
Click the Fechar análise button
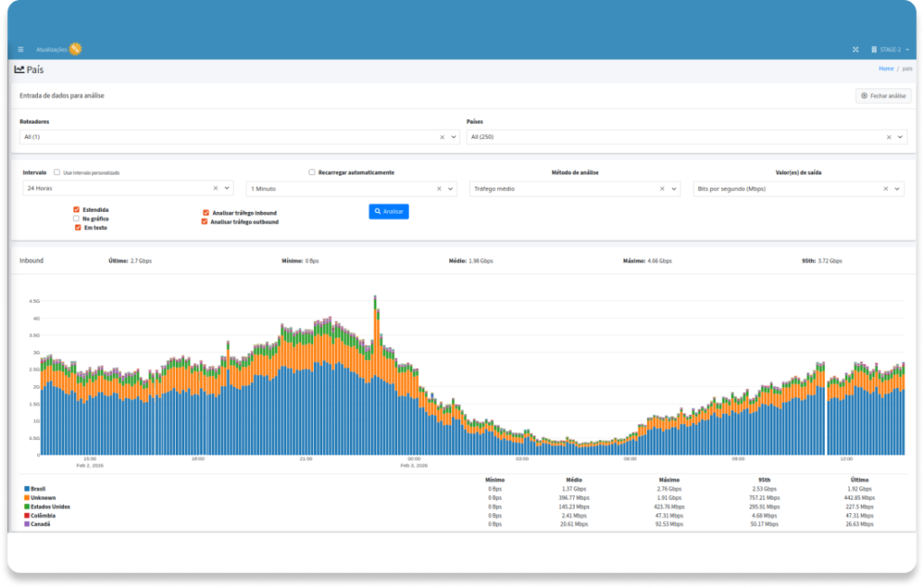(883, 96)
